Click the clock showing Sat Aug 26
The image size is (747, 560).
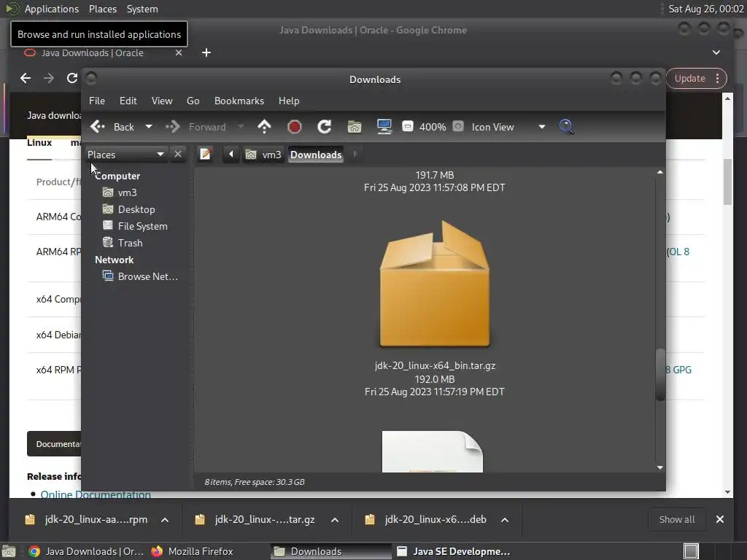[x=706, y=9]
